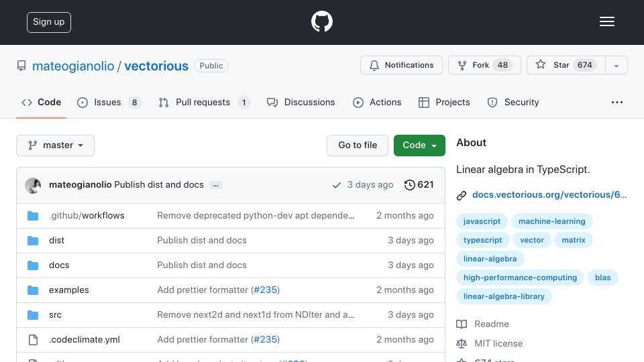This screenshot has width=644, height=362.
Task: Click the repository icon before mateogianolio
Action: 21,66
